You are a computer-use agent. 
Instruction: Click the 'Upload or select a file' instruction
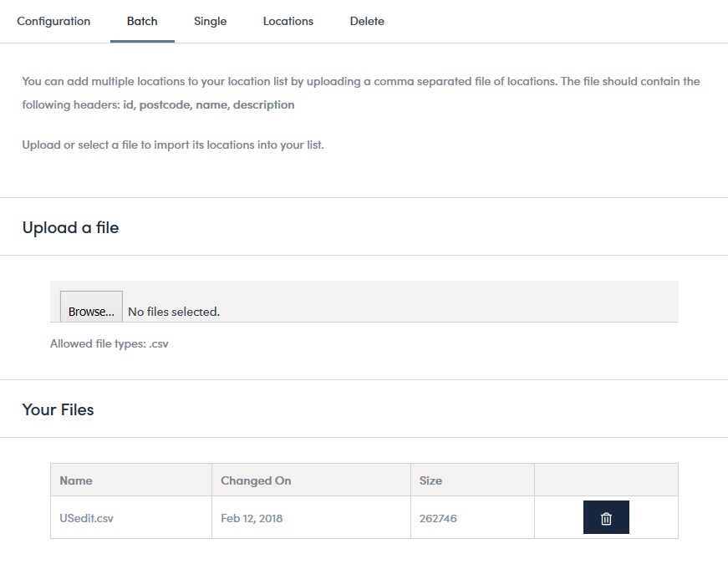(173, 145)
